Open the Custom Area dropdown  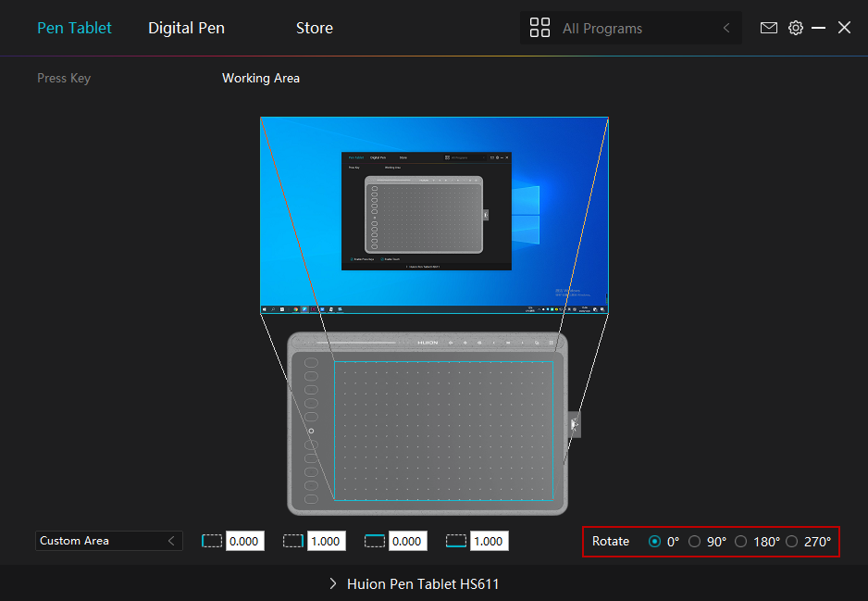[x=109, y=541]
